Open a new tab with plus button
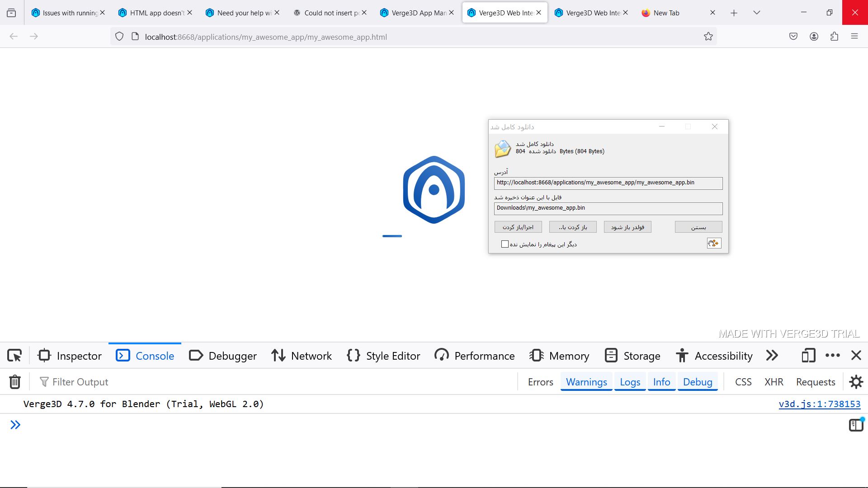 (734, 13)
